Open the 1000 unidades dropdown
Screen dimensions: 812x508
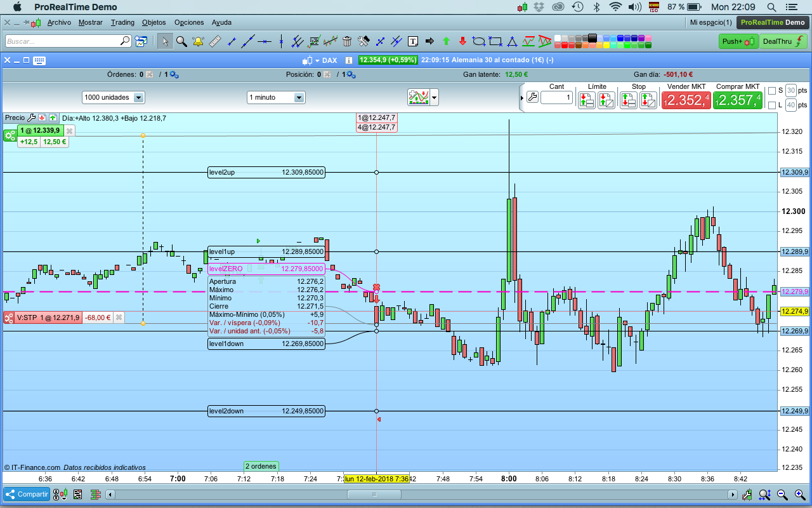(114, 98)
